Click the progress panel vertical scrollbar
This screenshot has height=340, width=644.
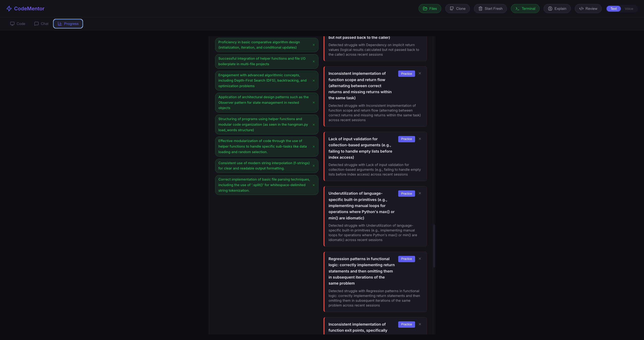pos(434,246)
